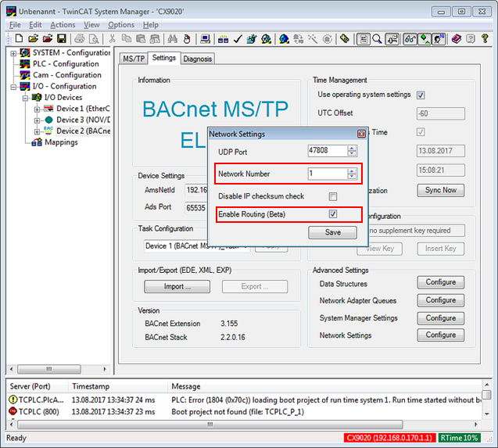Expand the Device 1 (EtherC) node
This screenshot has height=448, width=498.
38,109
